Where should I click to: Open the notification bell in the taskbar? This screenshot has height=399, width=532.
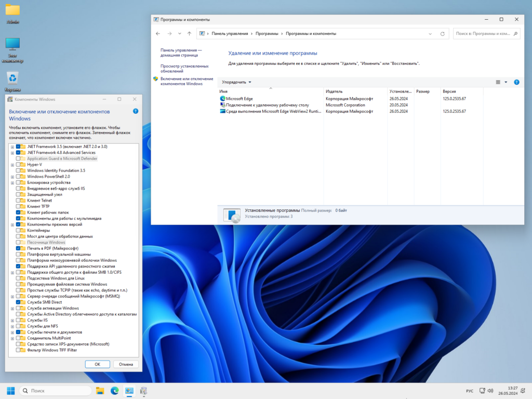click(x=523, y=391)
